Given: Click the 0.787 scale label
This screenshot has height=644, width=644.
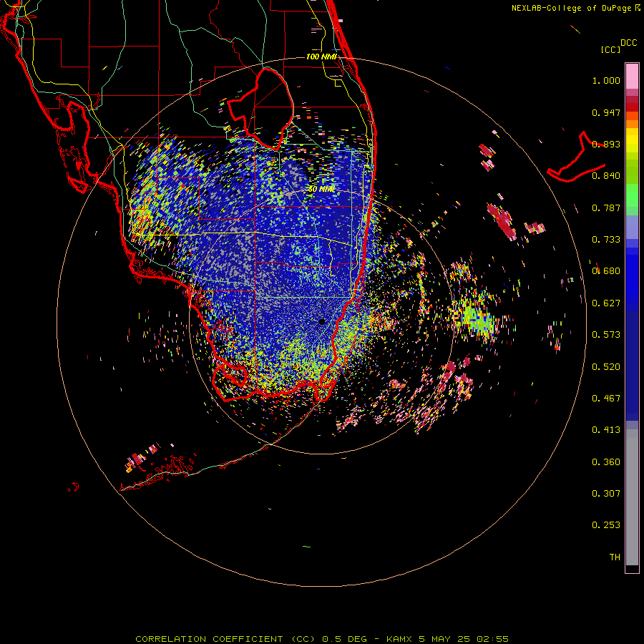Looking at the screenshot, I should (606, 208).
